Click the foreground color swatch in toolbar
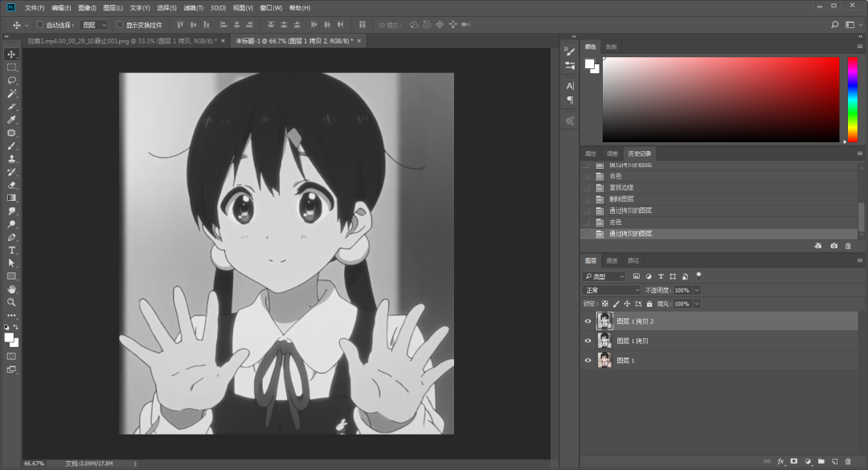The image size is (868, 470). click(9, 337)
